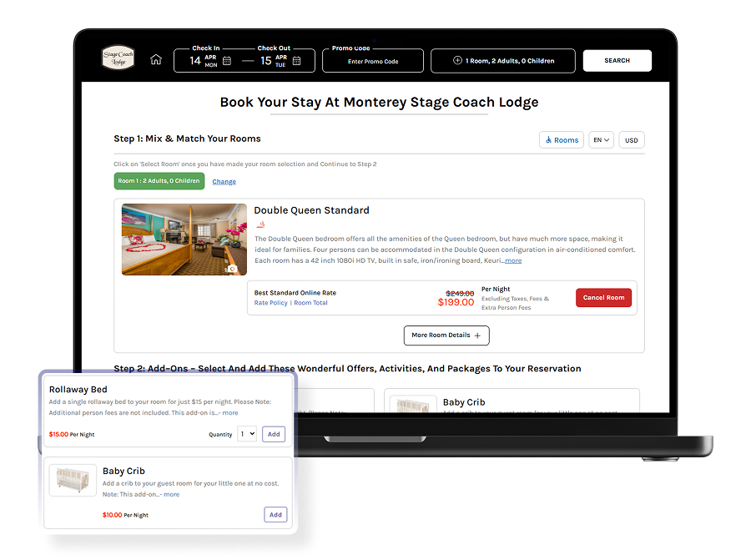Viewport: 751px width, 560px height.
Task: Click the Cancel Room button
Action: (603, 297)
